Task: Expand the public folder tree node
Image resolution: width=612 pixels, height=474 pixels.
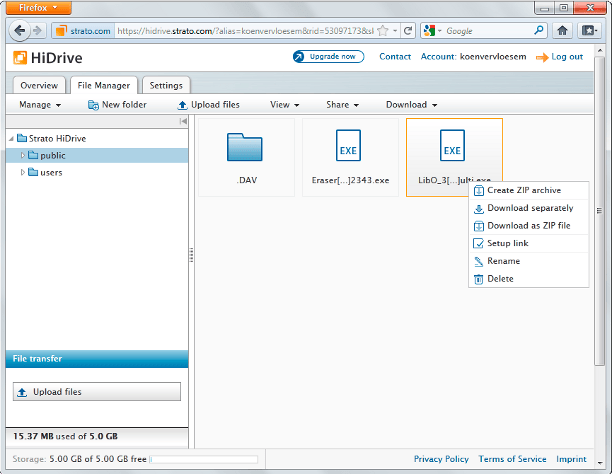Action: pyautogui.click(x=23, y=155)
